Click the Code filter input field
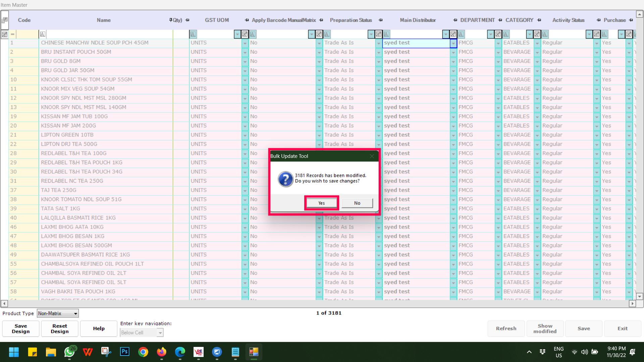 point(28,34)
